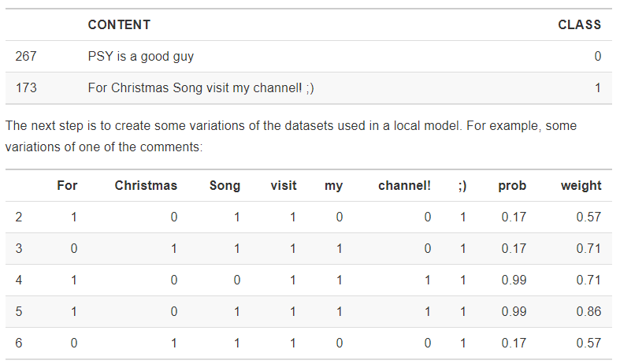
Task: Click the 'Christmas' column header
Action: [146, 186]
